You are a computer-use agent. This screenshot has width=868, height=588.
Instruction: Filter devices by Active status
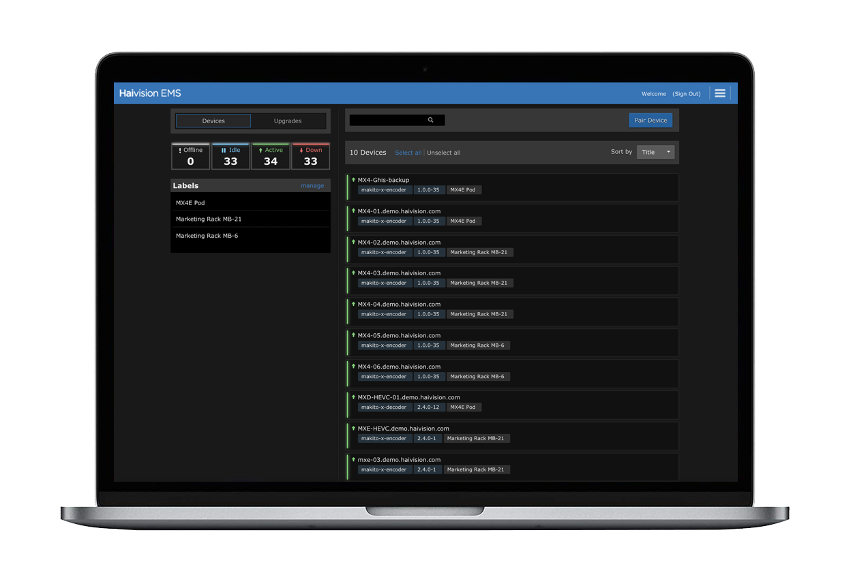coord(271,156)
